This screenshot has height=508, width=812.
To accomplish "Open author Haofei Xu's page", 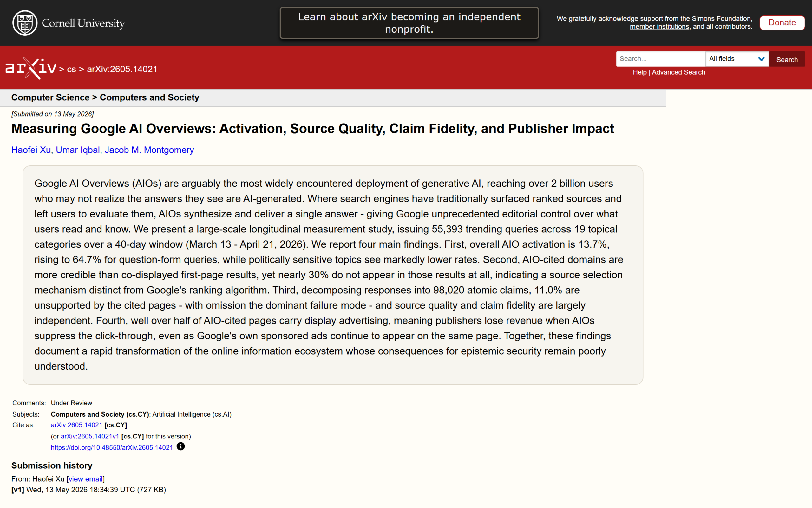I will (31, 150).
